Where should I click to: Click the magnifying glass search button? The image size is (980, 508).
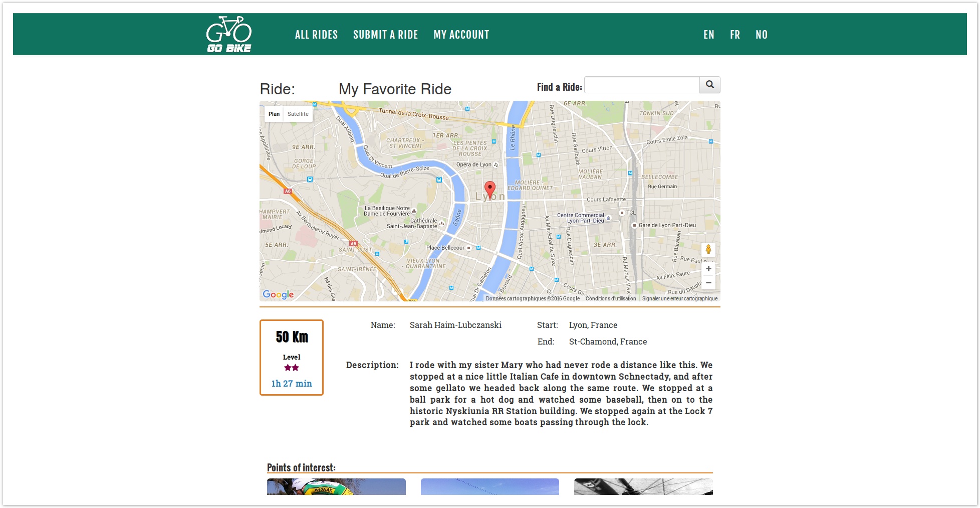[x=709, y=85]
